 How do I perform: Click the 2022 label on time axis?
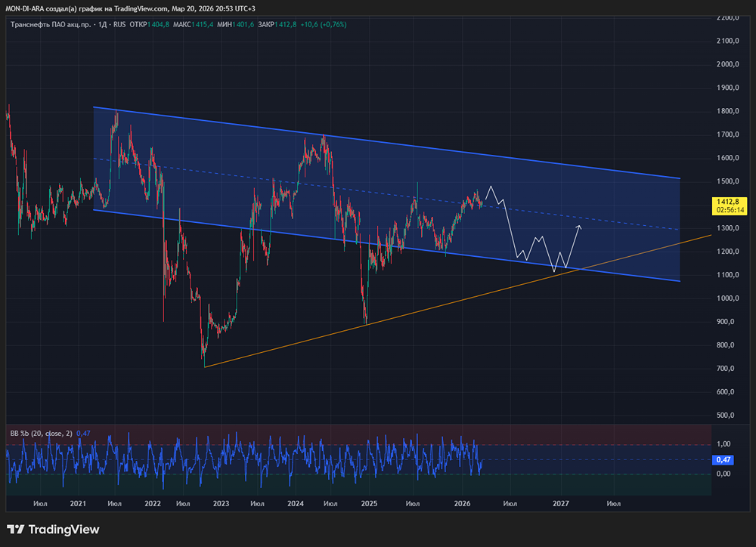pos(153,504)
